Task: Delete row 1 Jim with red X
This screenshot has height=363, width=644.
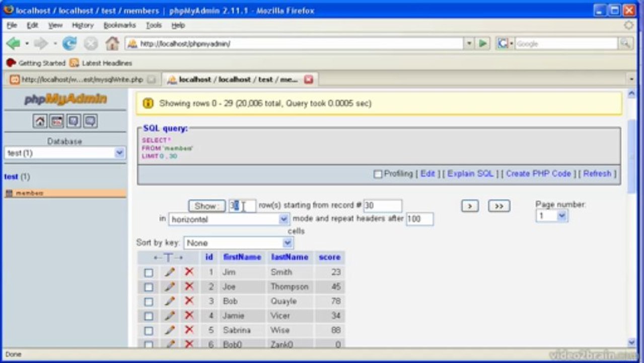Action: [189, 272]
